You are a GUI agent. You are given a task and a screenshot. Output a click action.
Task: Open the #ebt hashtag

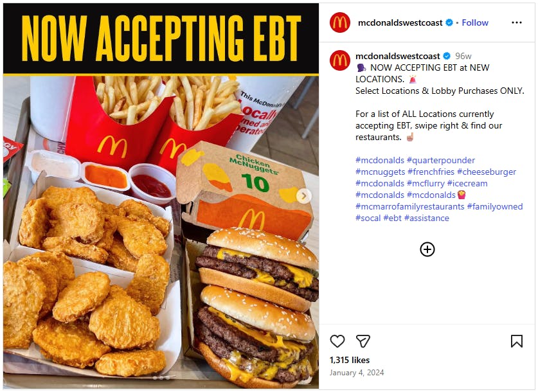pyautogui.click(x=392, y=218)
